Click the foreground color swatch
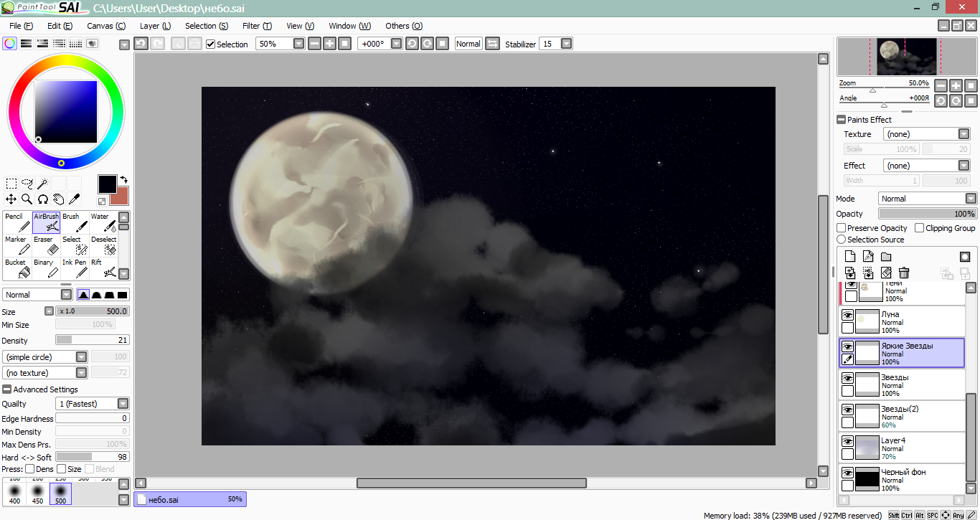The height and width of the screenshot is (520, 980). coord(108,184)
